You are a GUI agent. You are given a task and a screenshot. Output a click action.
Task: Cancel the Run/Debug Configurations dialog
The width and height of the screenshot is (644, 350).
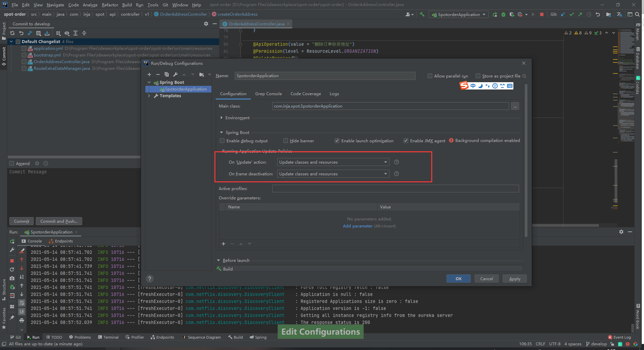[486, 279]
